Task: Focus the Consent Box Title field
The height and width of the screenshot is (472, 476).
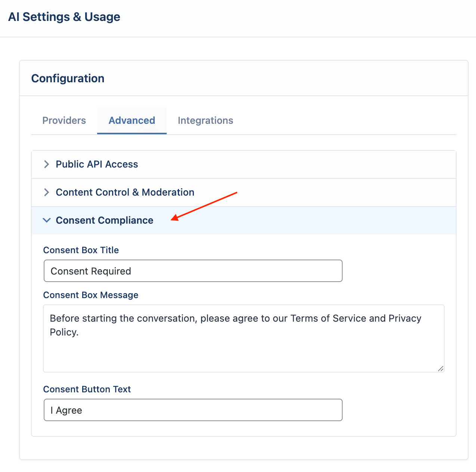Action: 193,271
